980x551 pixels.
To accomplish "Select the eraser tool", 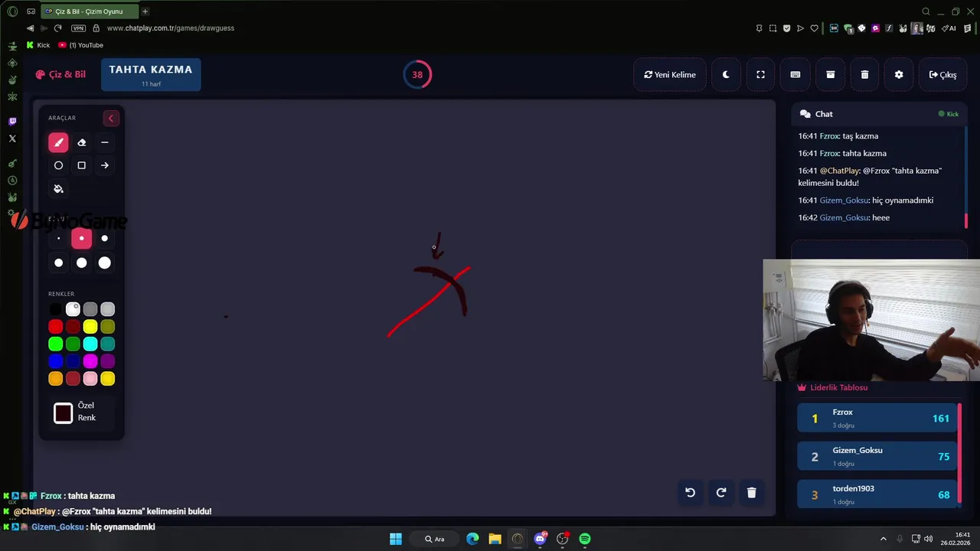I will coord(82,142).
